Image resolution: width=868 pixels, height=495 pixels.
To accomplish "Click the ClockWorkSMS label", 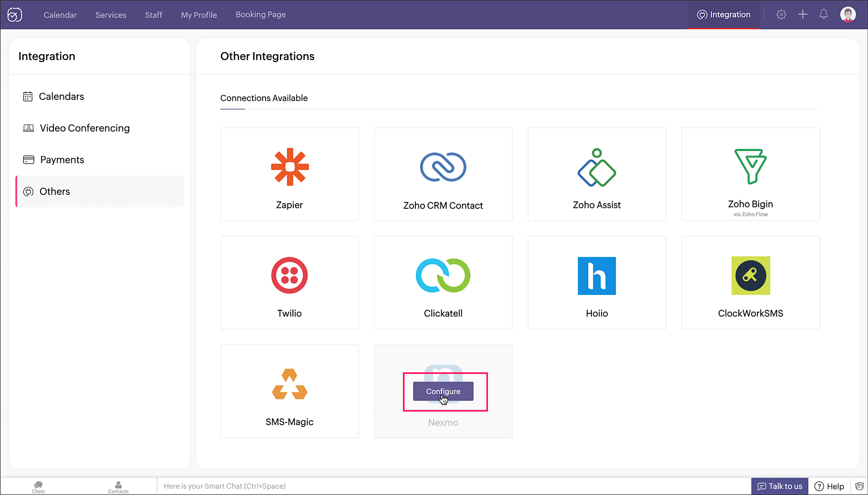I will click(750, 313).
